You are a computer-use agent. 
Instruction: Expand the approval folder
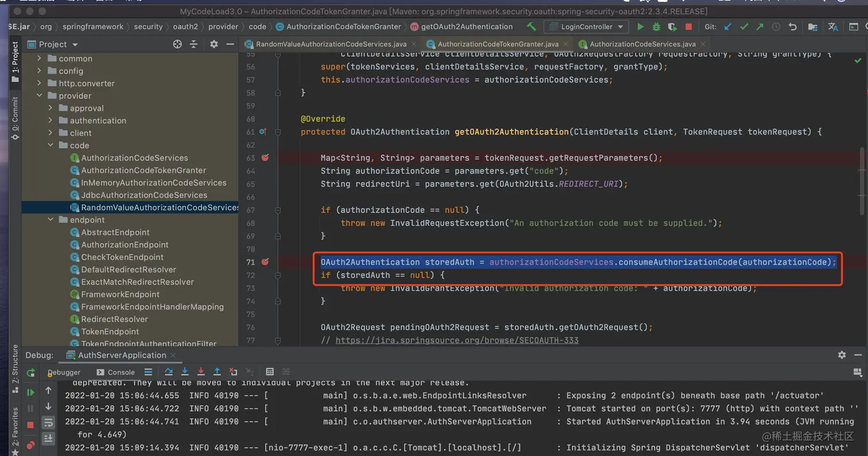51,108
